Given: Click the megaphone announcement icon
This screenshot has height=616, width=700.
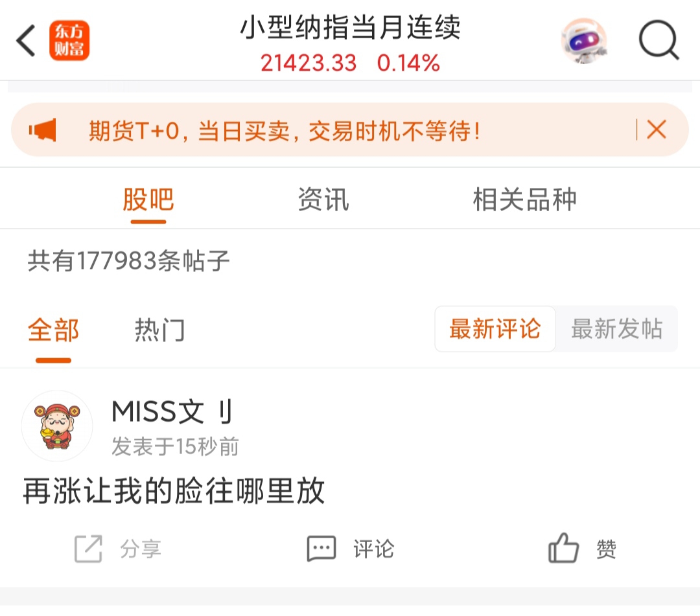Looking at the screenshot, I should click(42, 130).
